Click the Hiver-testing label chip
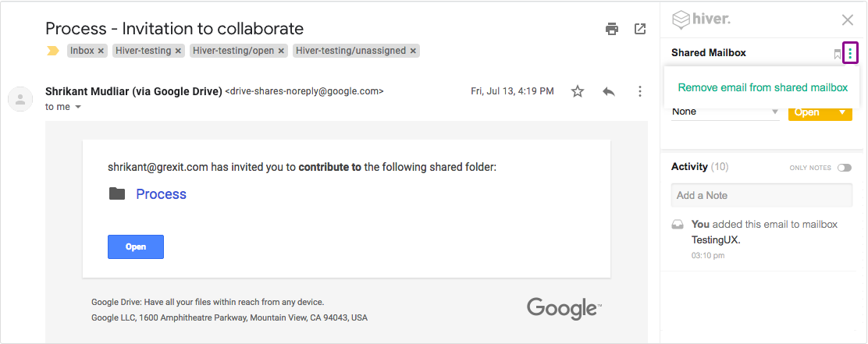The image size is (868, 344). (x=148, y=51)
